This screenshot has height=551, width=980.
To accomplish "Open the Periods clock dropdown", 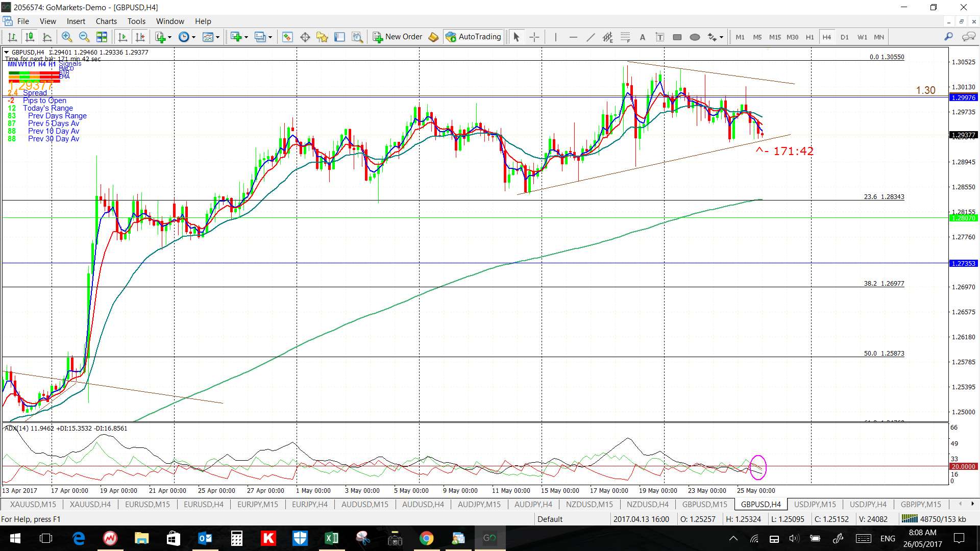I will pos(187,37).
